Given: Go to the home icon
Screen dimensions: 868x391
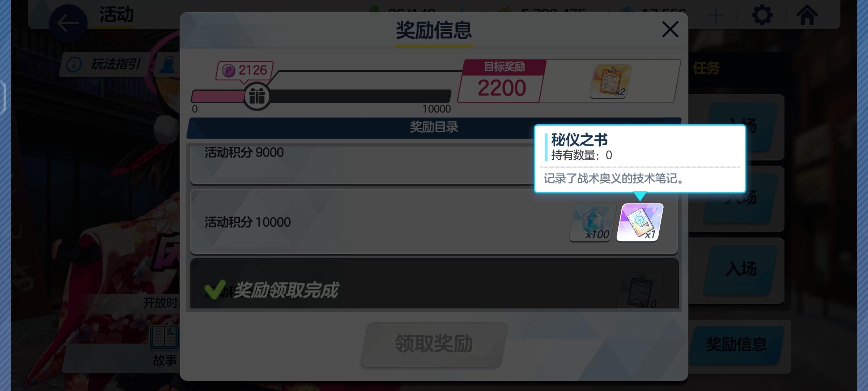Looking at the screenshot, I should point(807,15).
